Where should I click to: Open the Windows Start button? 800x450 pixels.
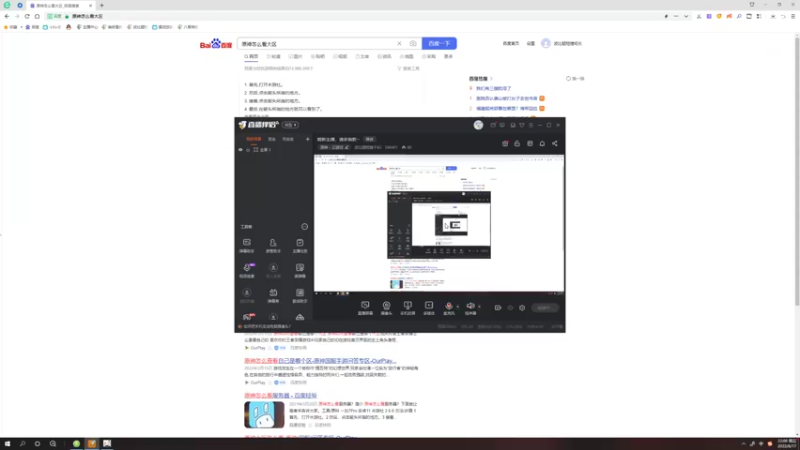click(x=7, y=444)
